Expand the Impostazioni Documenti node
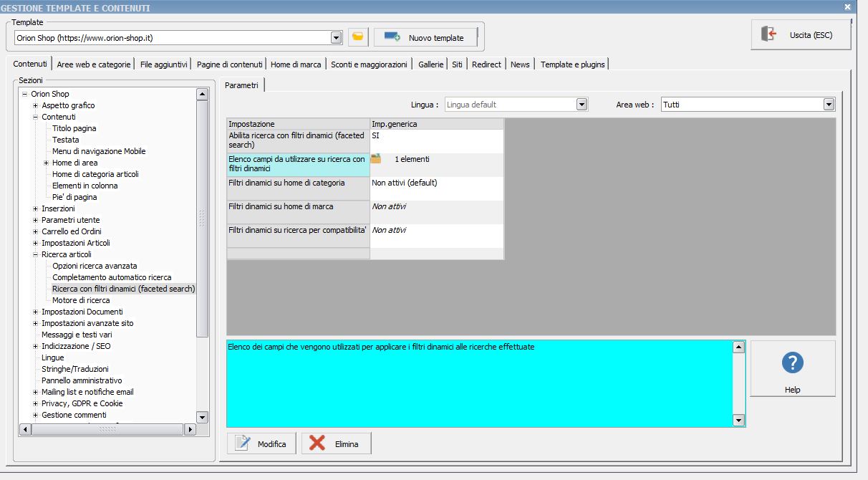The height and width of the screenshot is (480, 868). click(x=35, y=312)
